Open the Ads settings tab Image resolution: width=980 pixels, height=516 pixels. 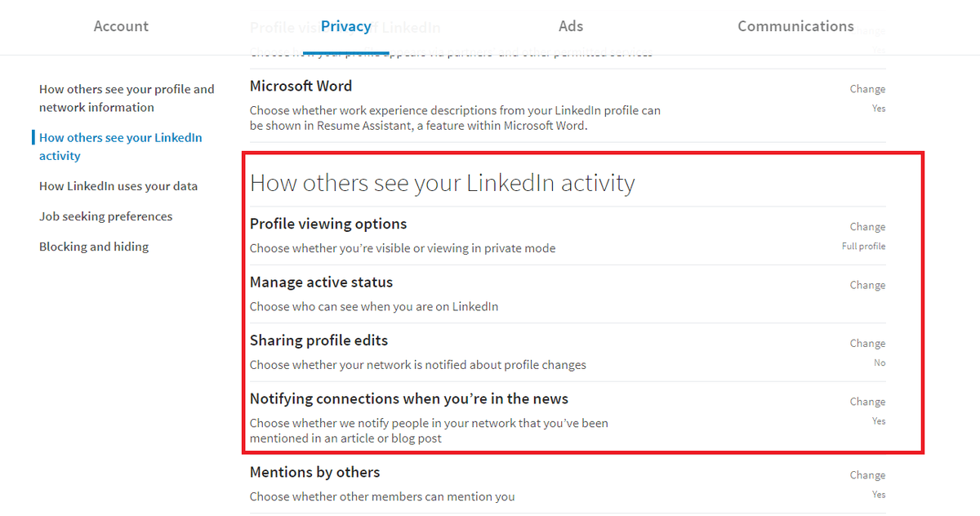click(x=570, y=25)
